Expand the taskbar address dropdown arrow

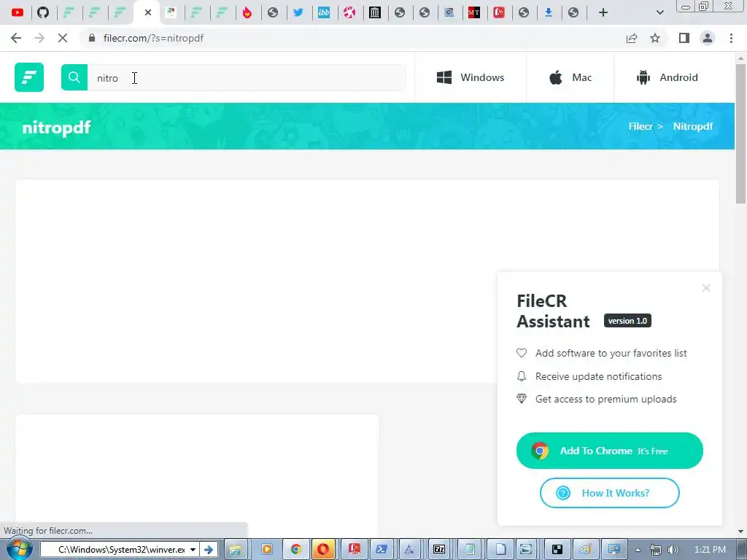pyautogui.click(x=193, y=550)
